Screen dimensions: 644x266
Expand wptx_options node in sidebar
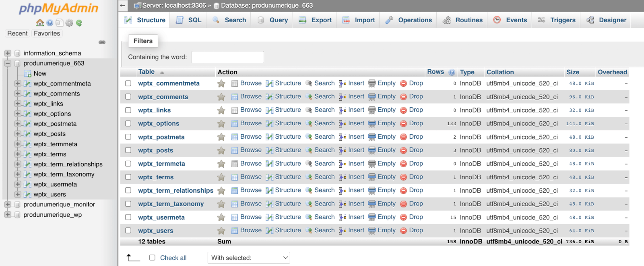tap(18, 114)
